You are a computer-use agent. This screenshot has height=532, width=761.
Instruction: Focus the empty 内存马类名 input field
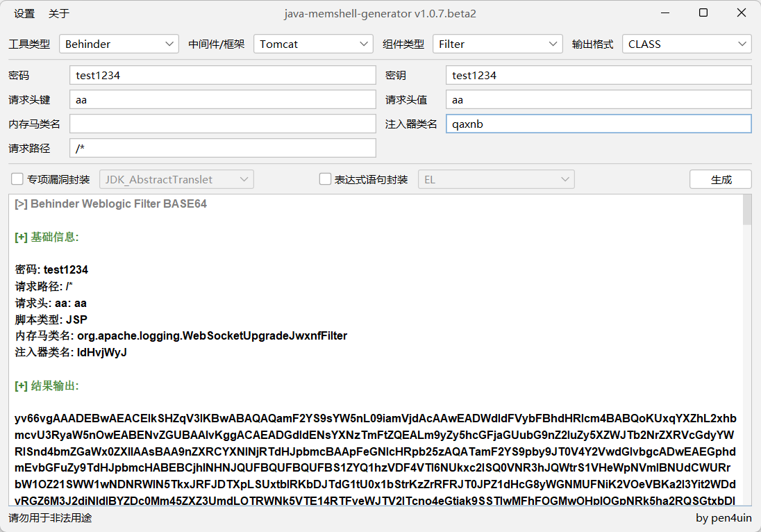[223, 124]
